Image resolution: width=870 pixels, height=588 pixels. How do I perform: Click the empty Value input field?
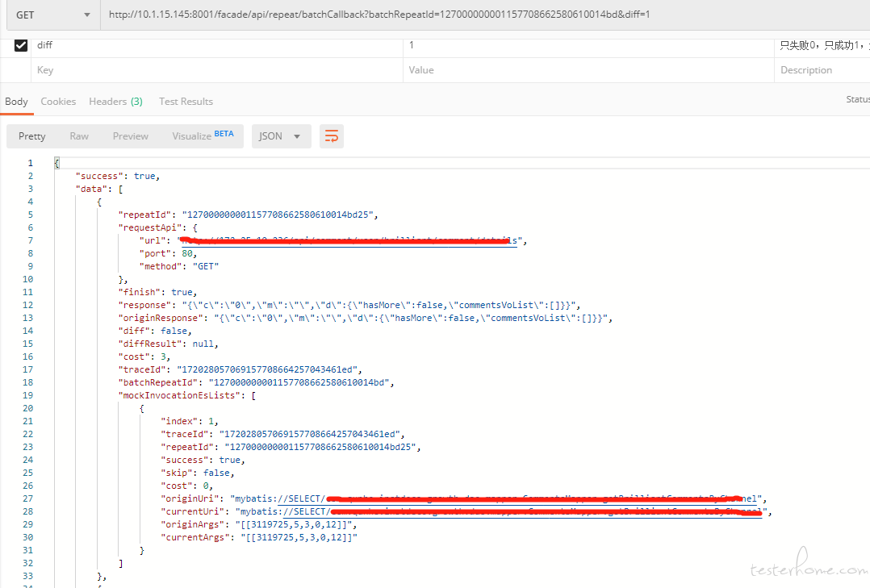click(588, 70)
